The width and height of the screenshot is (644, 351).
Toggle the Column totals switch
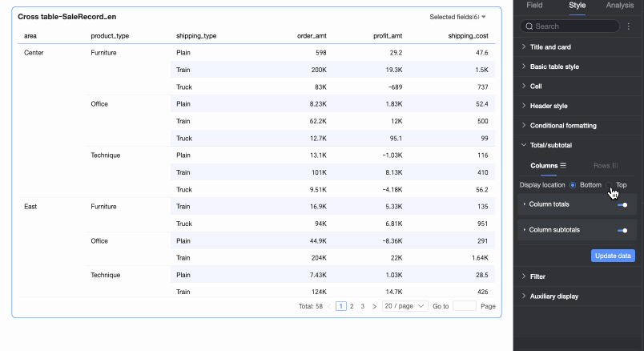[622, 204]
